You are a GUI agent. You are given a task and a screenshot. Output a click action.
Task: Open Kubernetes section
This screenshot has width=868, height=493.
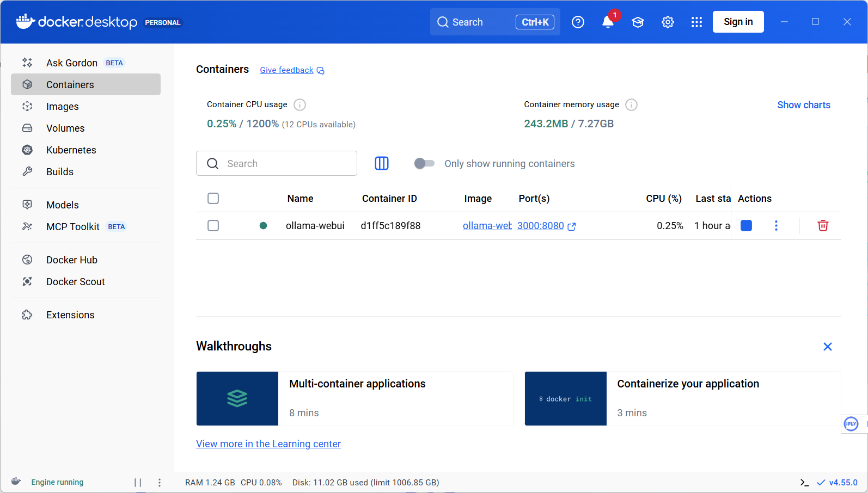point(85,150)
